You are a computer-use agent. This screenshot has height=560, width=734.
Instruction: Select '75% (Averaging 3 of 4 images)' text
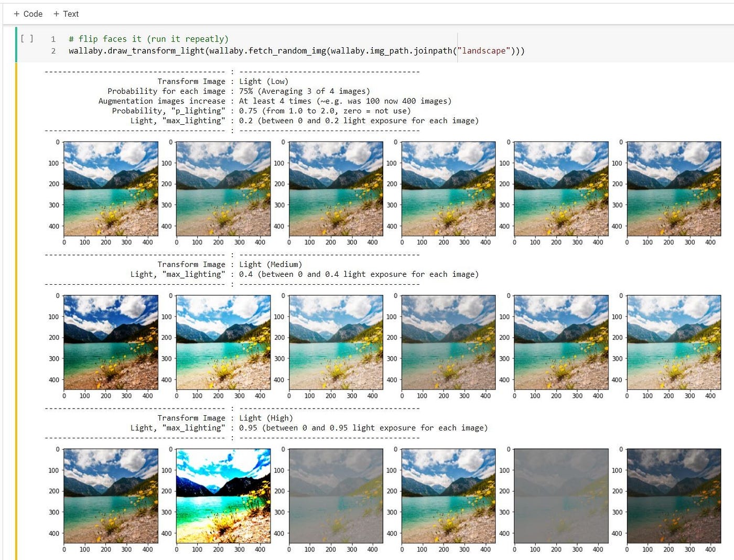305,91
